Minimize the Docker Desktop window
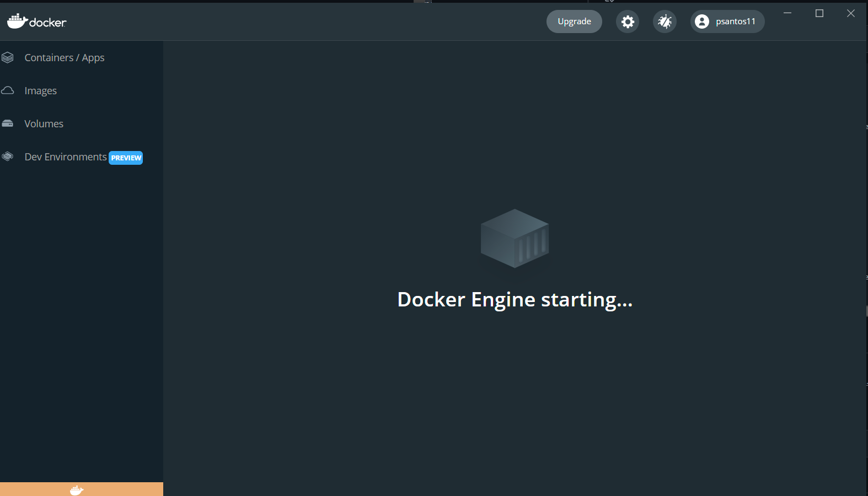Image resolution: width=868 pixels, height=496 pixels. [787, 13]
